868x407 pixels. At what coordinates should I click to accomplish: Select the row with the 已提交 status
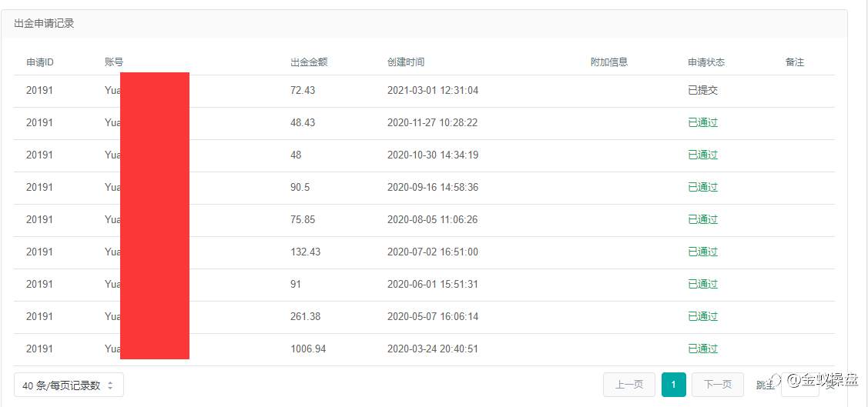click(424, 91)
